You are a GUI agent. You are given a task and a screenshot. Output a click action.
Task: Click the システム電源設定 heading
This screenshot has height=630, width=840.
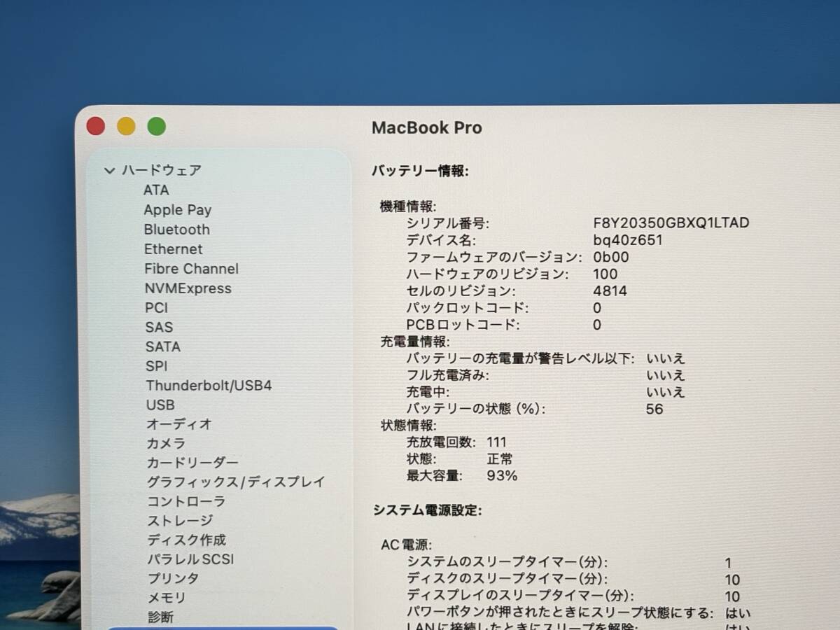tap(427, 510)
